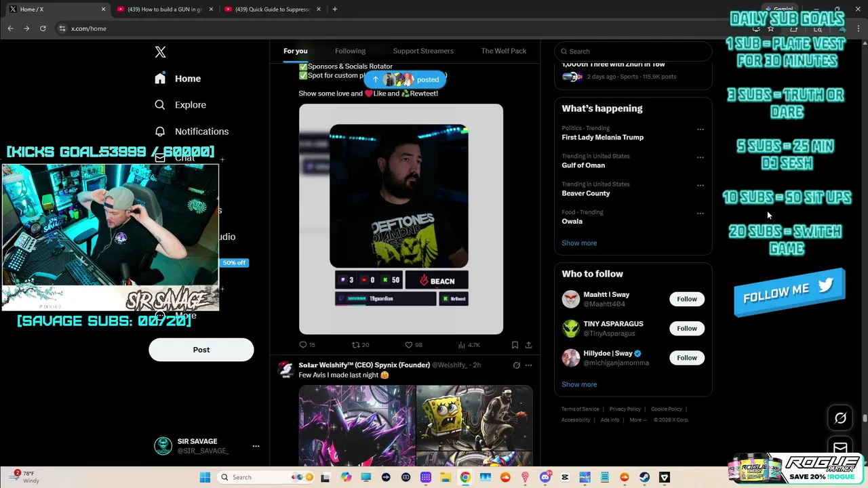Open Ads info footer link
Image resolution: width=868 pixels, height=488 pixels.
610,420
